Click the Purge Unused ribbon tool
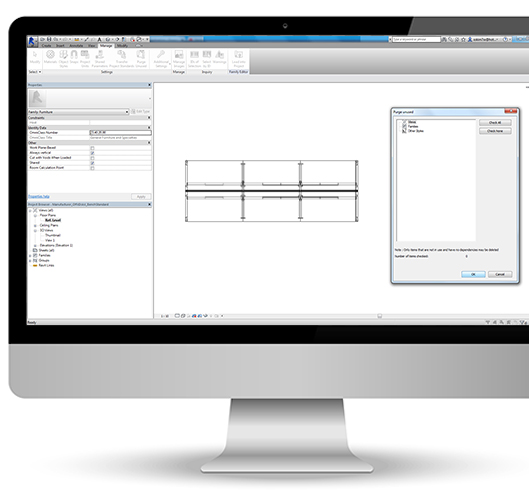The image size is (529, 490). (141, 59)
